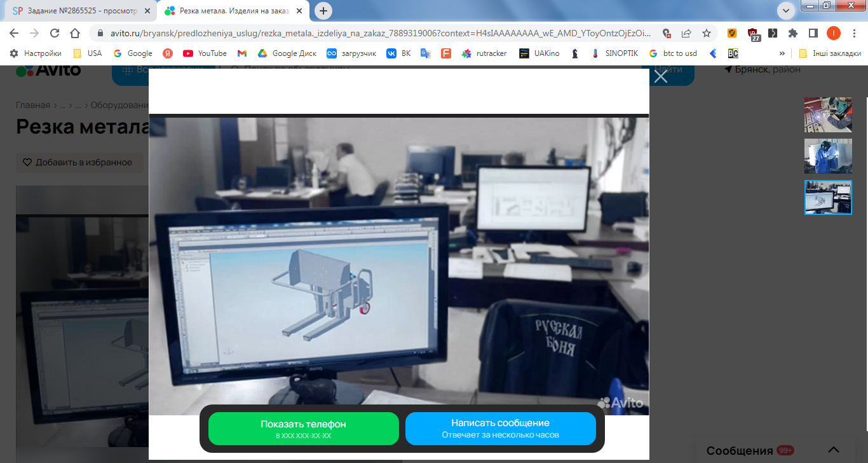
Task: Open the welding sparks photo thumbnail
Action: click(x=828, y=114)
